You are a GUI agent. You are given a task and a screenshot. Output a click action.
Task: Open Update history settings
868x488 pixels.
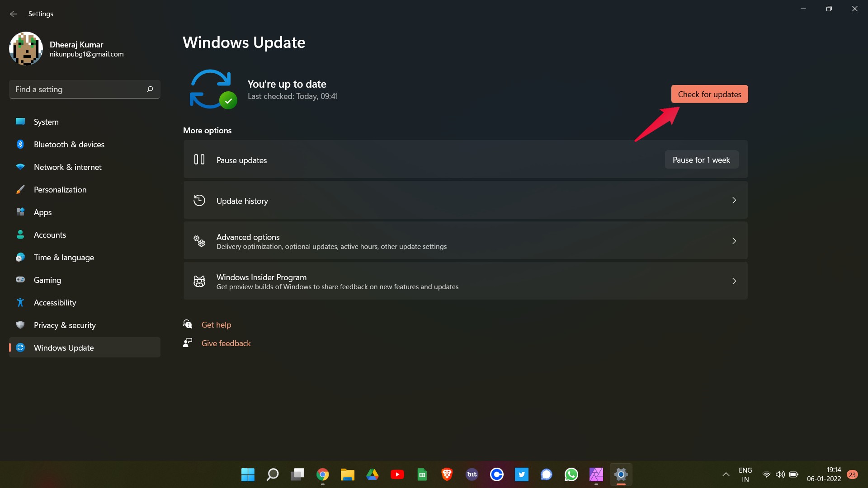coord(465,200)
